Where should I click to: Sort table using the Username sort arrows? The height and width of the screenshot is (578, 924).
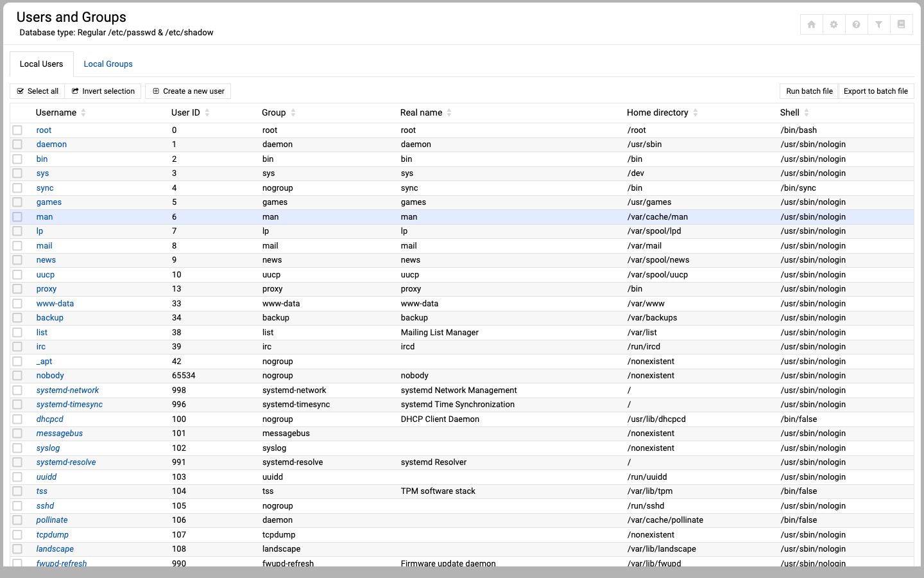click(x=83, y=112)
